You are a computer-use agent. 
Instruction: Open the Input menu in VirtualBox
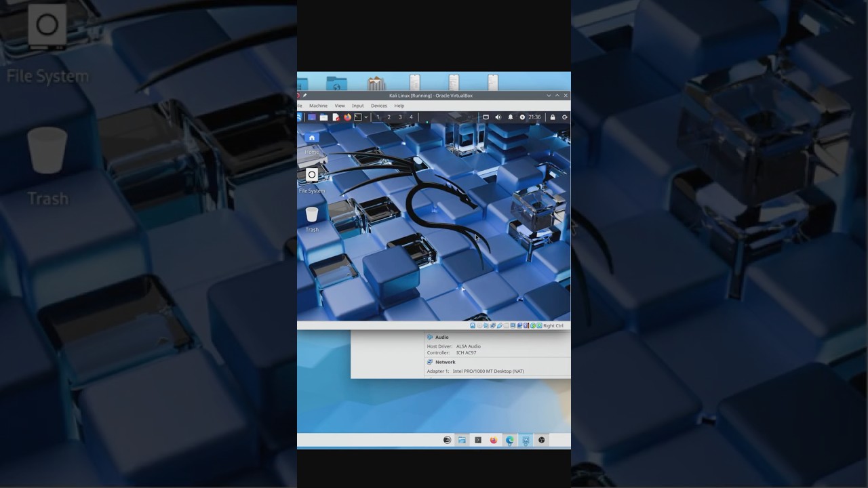click(358, 106)
